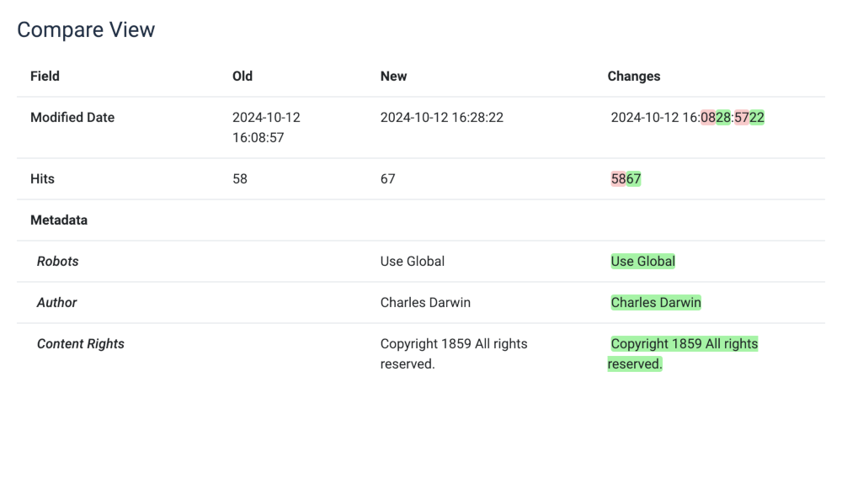
Task: Select the Author field label
Action: pos(57,303)
